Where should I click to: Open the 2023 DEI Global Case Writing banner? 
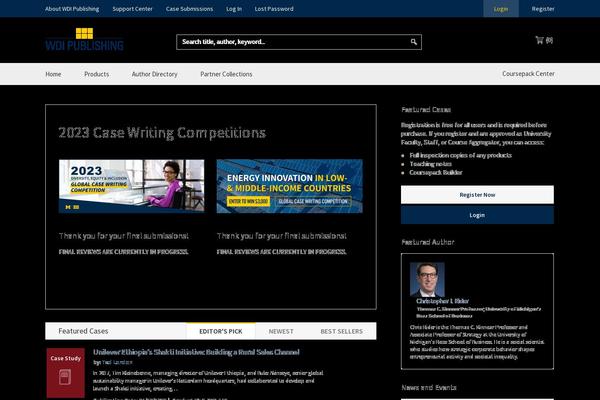click(x=132, y=186)
